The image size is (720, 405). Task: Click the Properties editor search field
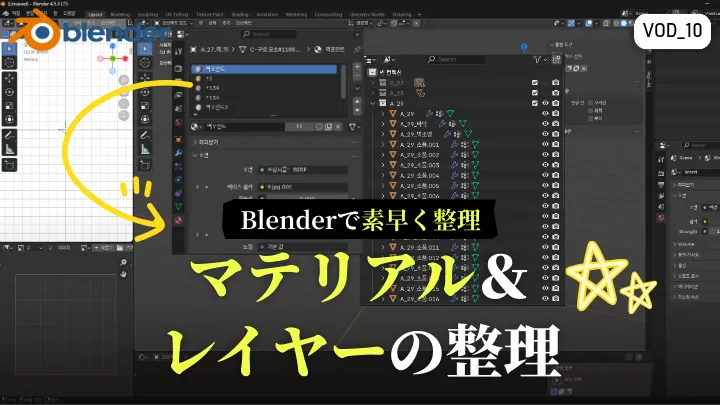(x=269, y=34)
